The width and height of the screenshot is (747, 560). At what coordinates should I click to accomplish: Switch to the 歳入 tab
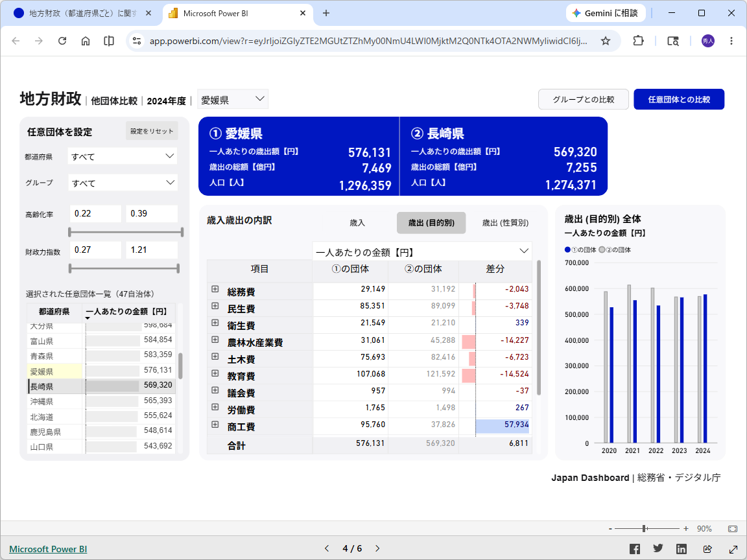357,223
